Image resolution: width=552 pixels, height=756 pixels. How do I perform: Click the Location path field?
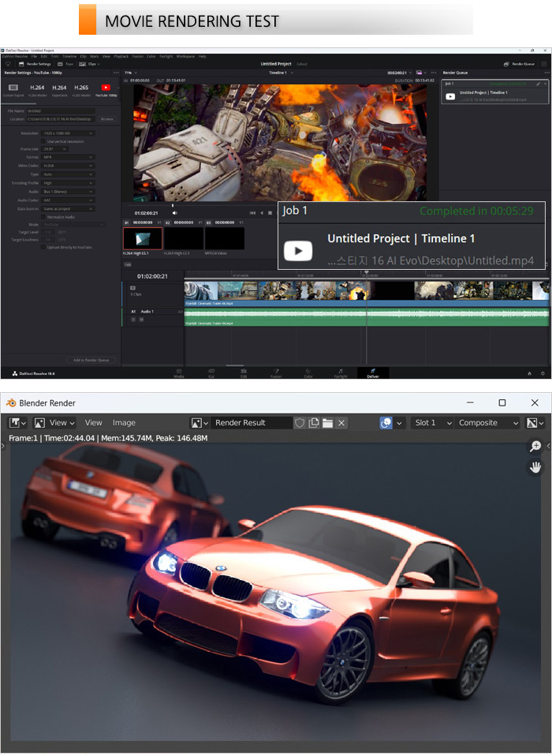point(62,118)
